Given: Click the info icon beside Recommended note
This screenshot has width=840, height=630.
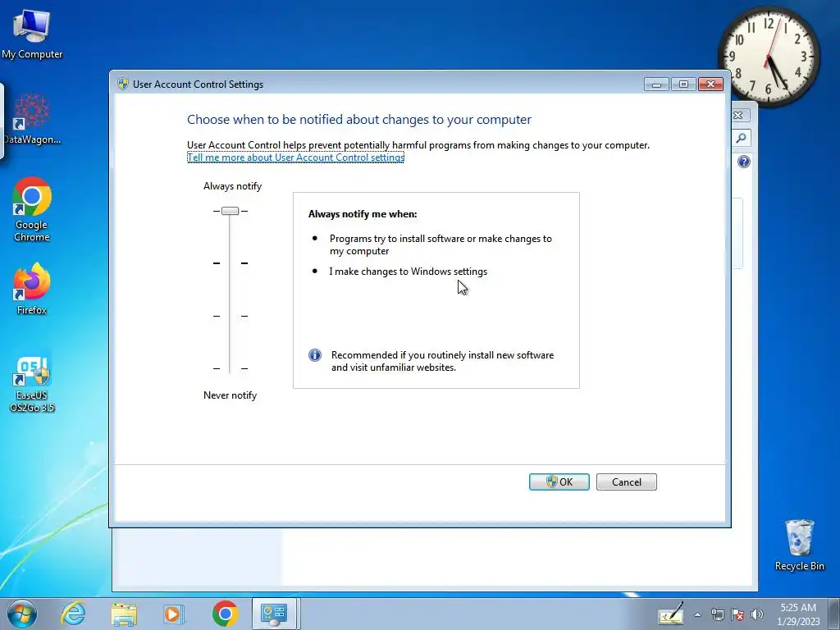Looking at the screenshot, I should 315,355.
